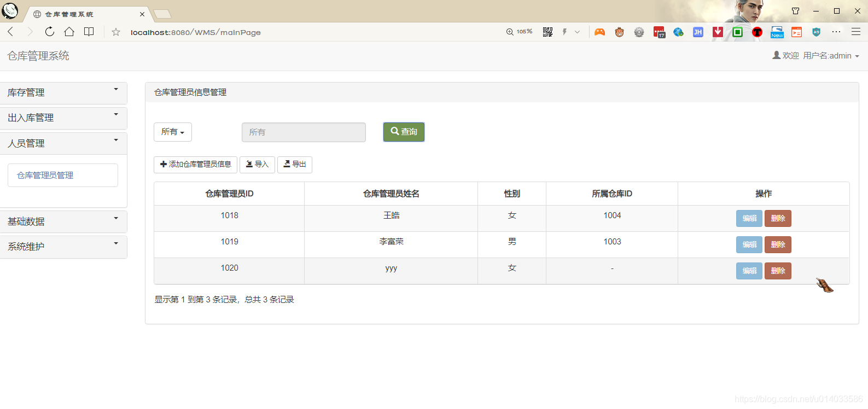The image size is (868, 409).
Task: Open the 所有 search type dropdown
Action: (x=173, y=132)
